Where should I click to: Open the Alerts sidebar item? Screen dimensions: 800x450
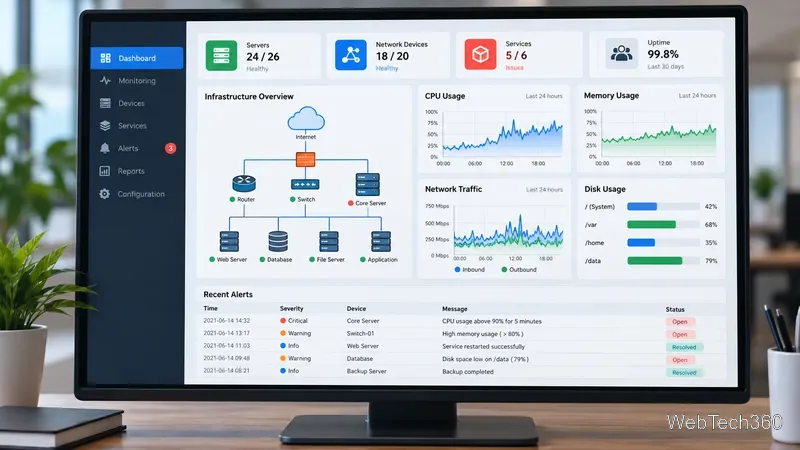(x=137, y=148)
